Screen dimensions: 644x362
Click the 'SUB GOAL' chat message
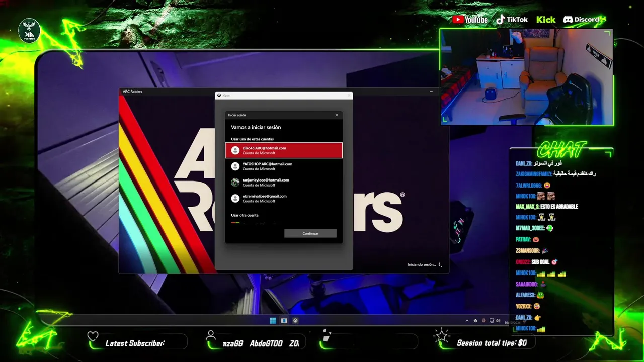540,262
